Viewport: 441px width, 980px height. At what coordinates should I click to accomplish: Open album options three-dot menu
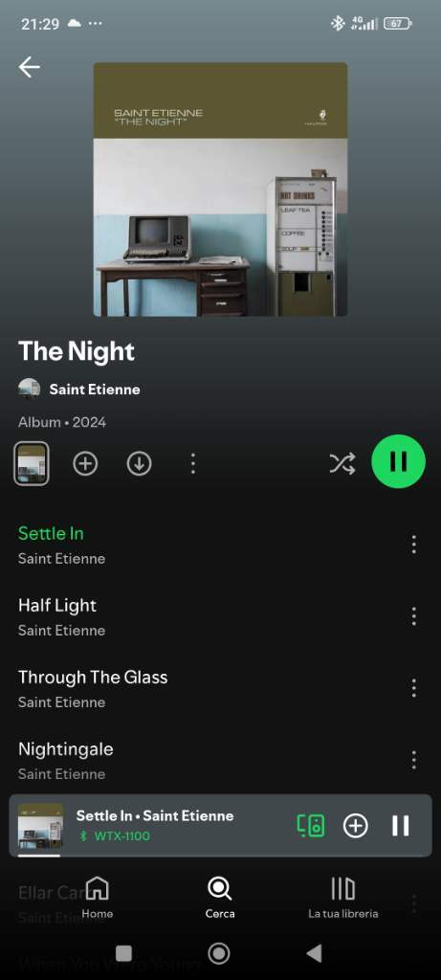pos(192,464)
